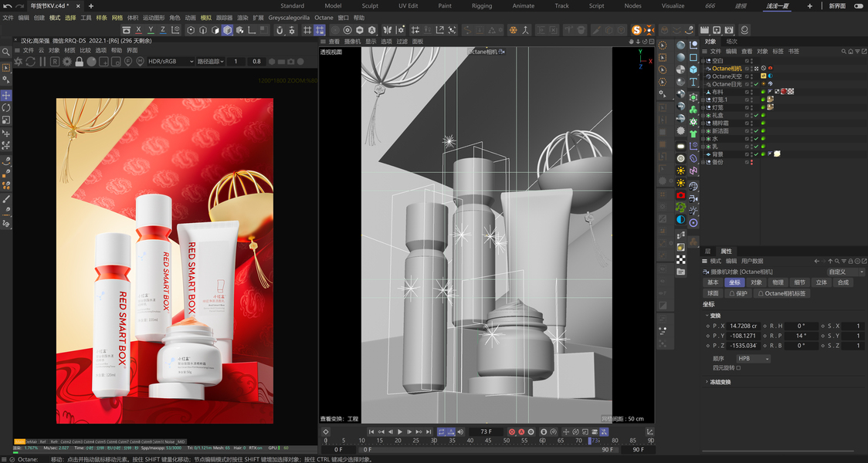Switch to the 场次 tab
The width and height of the screenshot is (868, 463).
click(732, 42)
